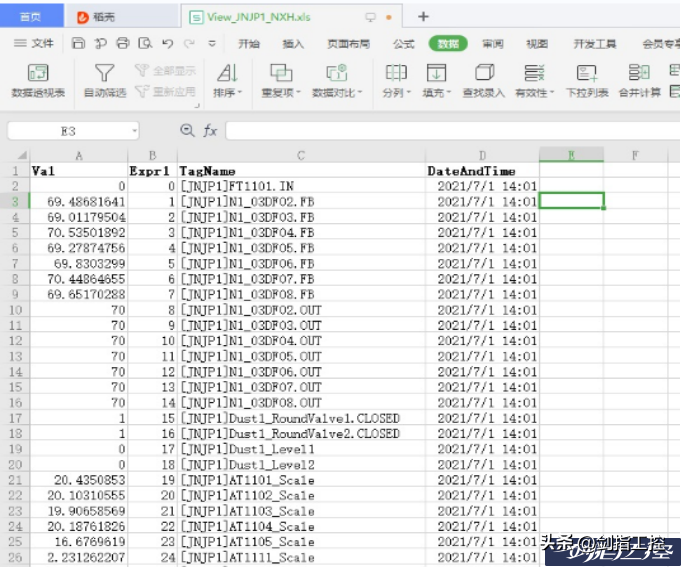
Task: Open the File (文件) menu
Action: (34, 44)
